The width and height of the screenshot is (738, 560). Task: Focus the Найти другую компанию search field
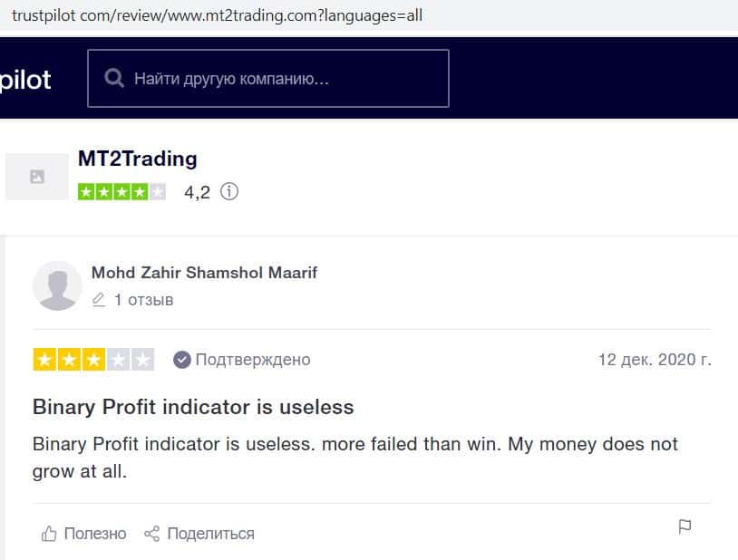[x=281, y=79]
